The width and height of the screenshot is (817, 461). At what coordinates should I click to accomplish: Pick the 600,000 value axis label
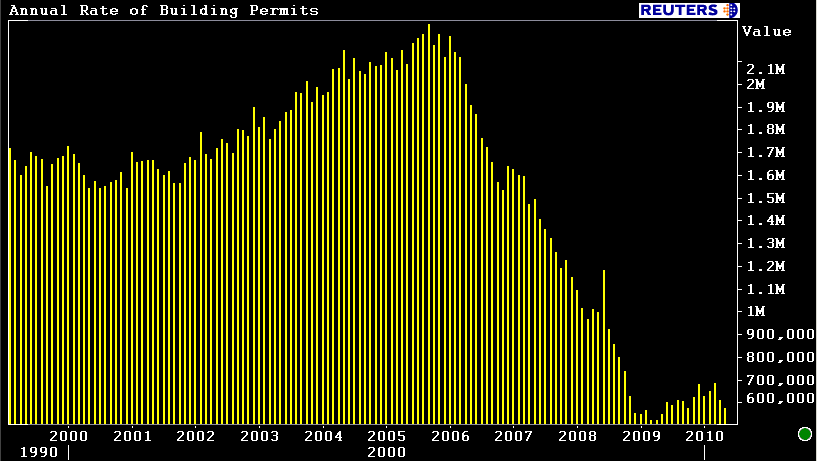tap(779, 398)
